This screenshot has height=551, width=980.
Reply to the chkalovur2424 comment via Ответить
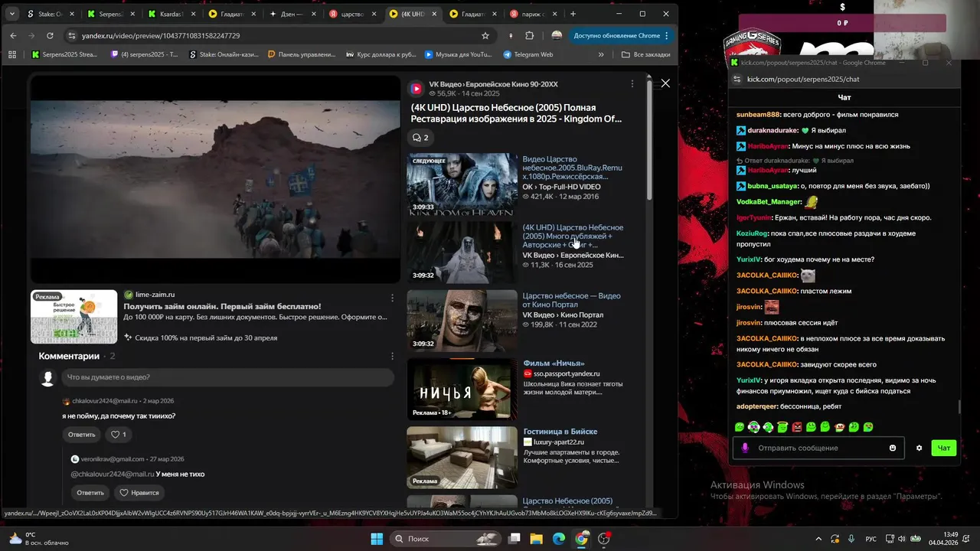tap(82, 435)
